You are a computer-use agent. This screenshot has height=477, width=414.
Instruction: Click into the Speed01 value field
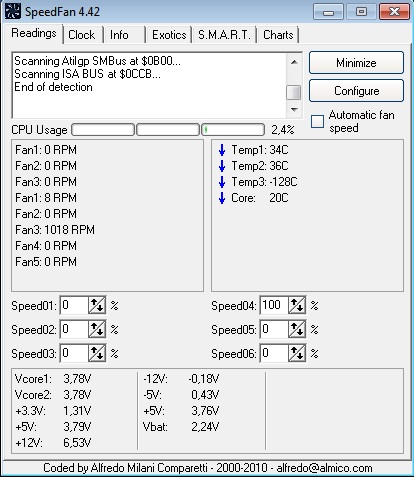point(74,305)
